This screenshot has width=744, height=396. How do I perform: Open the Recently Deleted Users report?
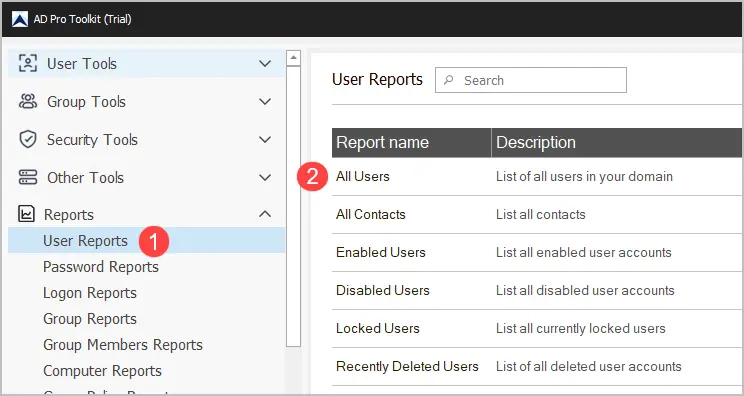(x=407, y=366)
